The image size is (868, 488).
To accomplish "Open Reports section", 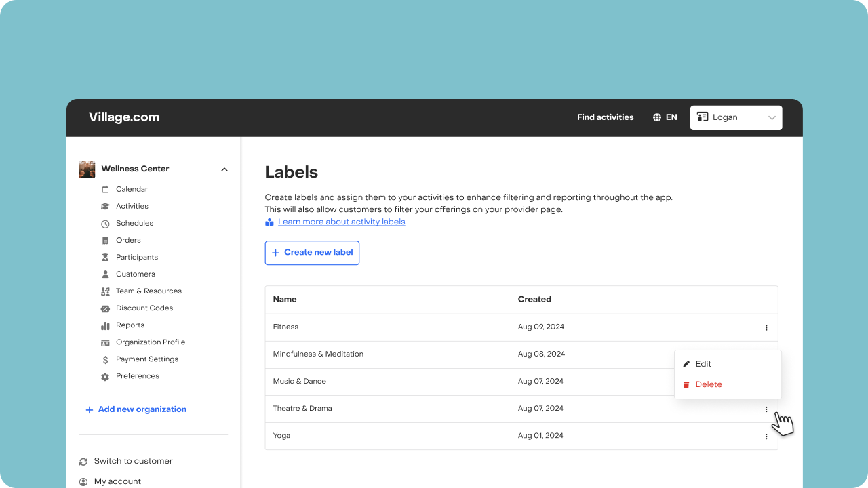I will coord(130,325).
